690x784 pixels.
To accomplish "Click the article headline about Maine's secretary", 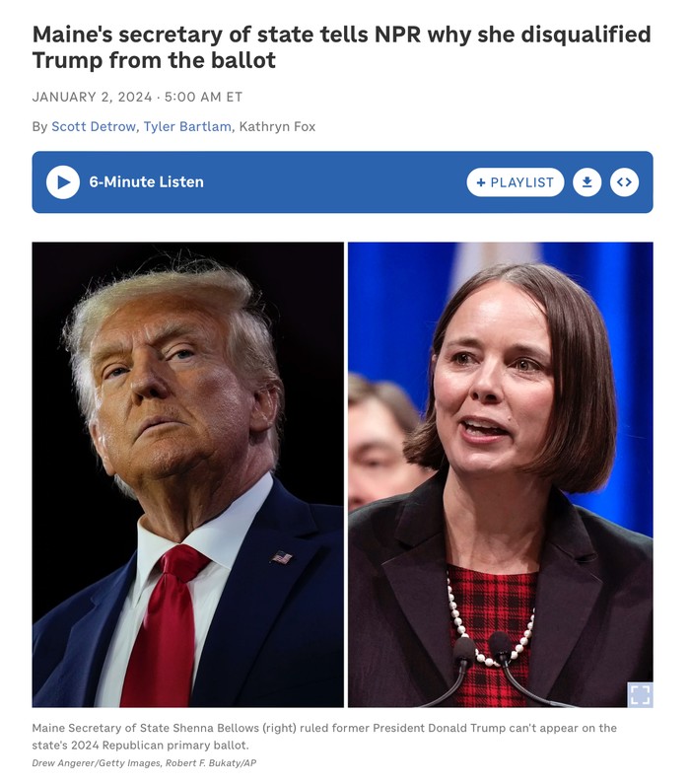I will (342, 47).
